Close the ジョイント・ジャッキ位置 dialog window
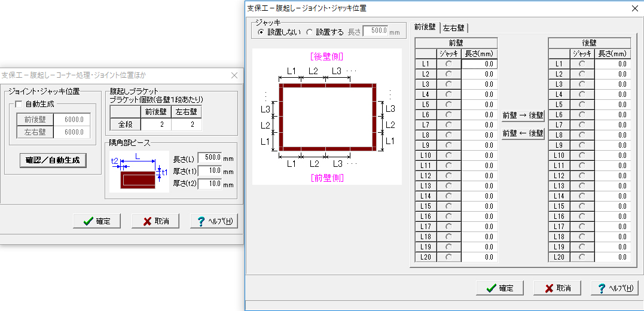Image resolution: width=644 pixels, height=311 pixels. [634, 7]
